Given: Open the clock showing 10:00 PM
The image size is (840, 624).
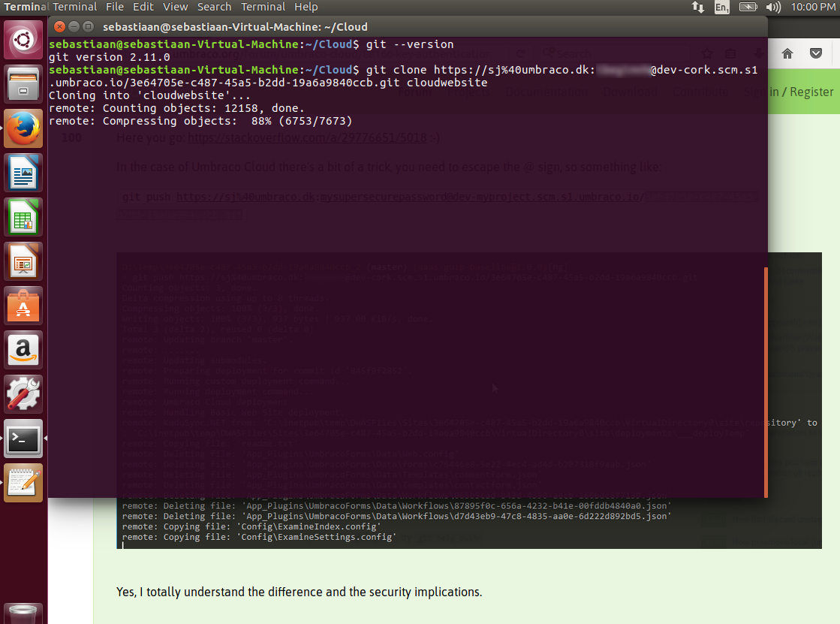Looking at the screenshot, I should (x=813, y=7).
